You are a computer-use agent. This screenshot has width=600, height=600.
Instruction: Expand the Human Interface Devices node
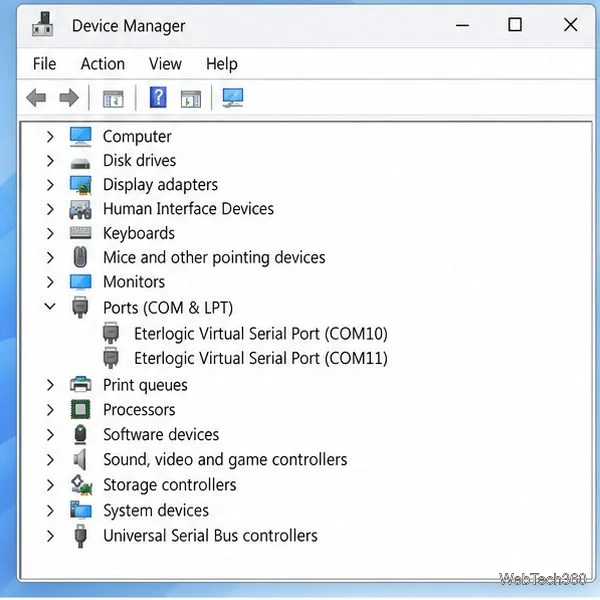[x=50, y=209]
